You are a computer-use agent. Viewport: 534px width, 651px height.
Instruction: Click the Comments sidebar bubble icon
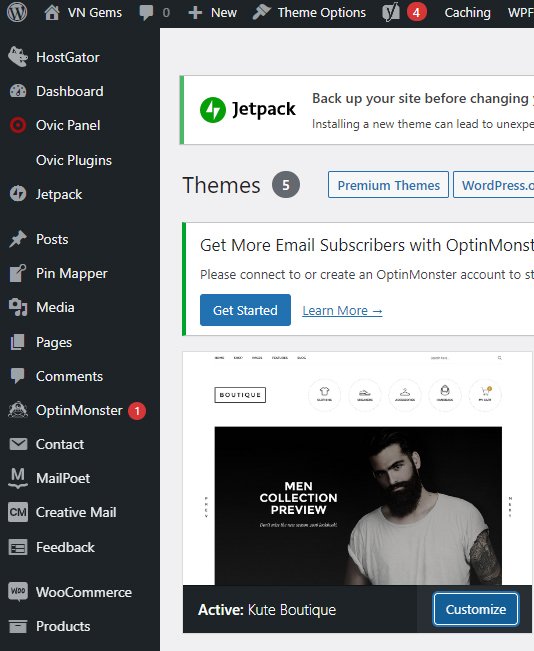(x=18, y=376)
